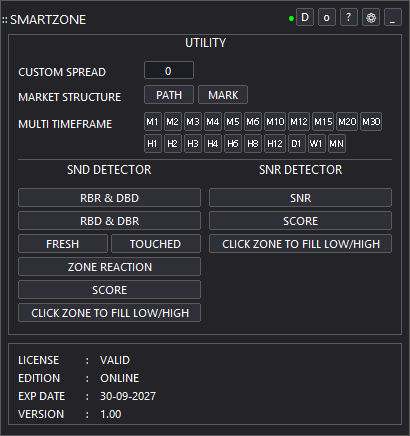Viewport: 410px width, 436px height.
Task: Enable the M20 timeframe
Action: coord(347,122)
